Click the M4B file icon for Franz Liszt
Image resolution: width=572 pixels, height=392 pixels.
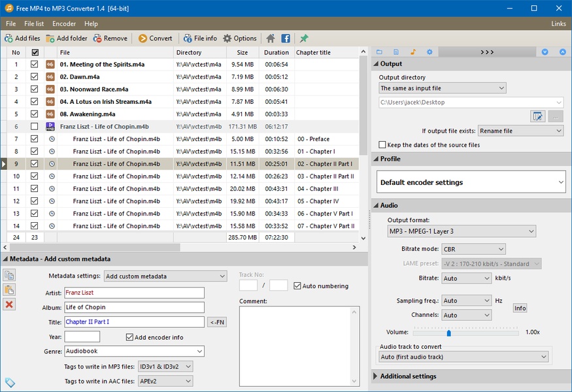50,127
